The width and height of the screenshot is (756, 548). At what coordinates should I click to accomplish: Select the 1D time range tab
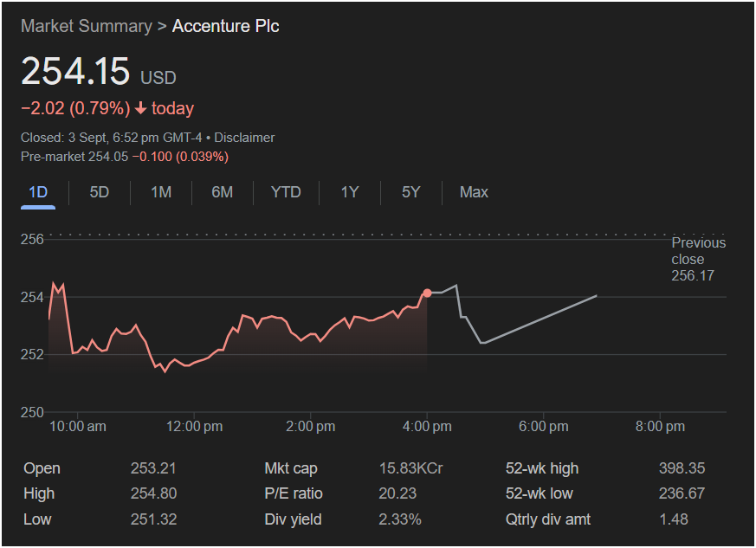(38, 192)
